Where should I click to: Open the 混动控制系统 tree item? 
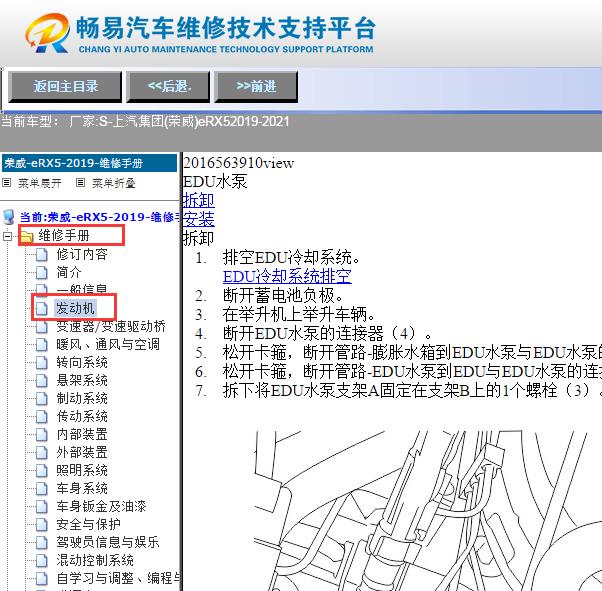pyautogui.click(x=95, y=561)
